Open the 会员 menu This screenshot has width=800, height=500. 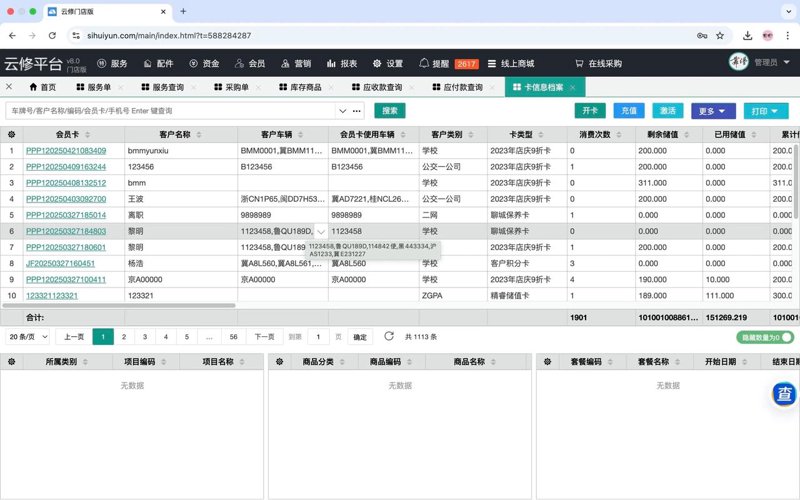click(250, 63)
